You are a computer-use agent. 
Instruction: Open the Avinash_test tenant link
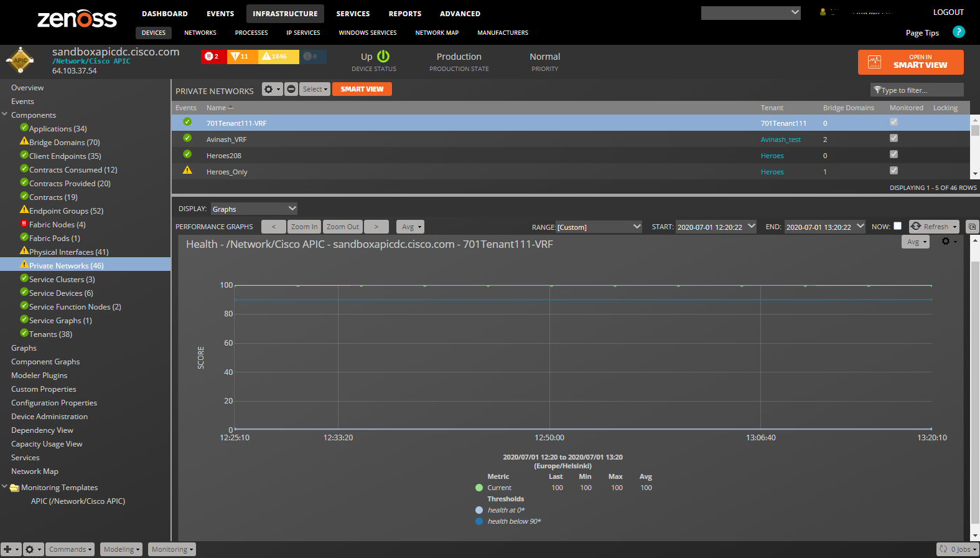pos(781,139)
